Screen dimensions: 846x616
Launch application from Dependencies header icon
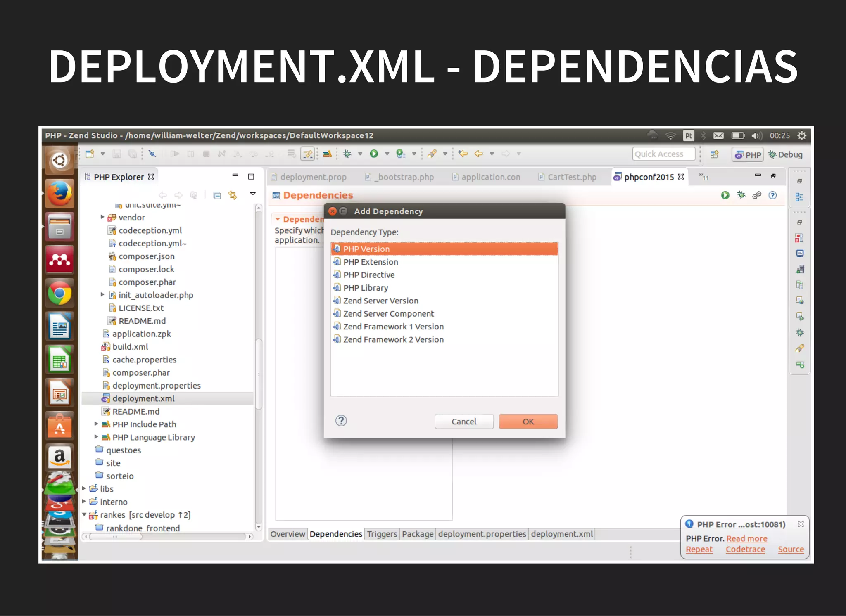coord(725,195)
